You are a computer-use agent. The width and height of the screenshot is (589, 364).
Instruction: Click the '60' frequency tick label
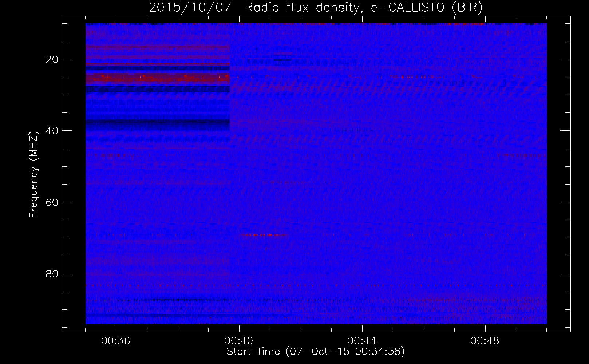[x=52, y=203]
